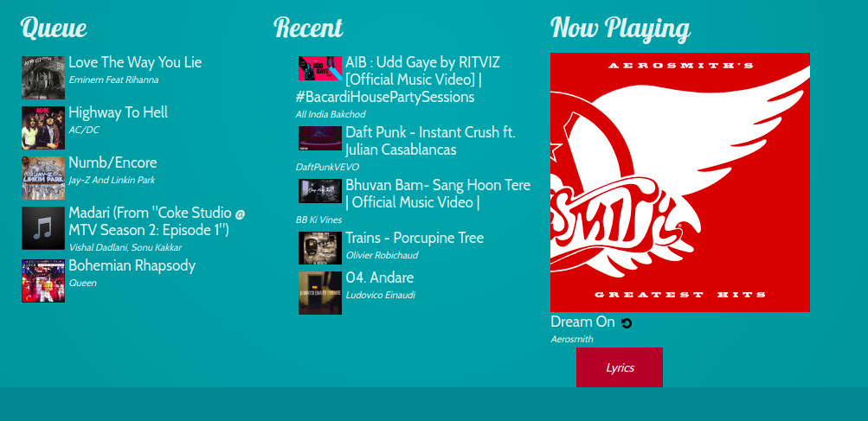868x421 pixels.
Task: Click the 04. Andare album thumbnail
Action: (x=320, y=293)
